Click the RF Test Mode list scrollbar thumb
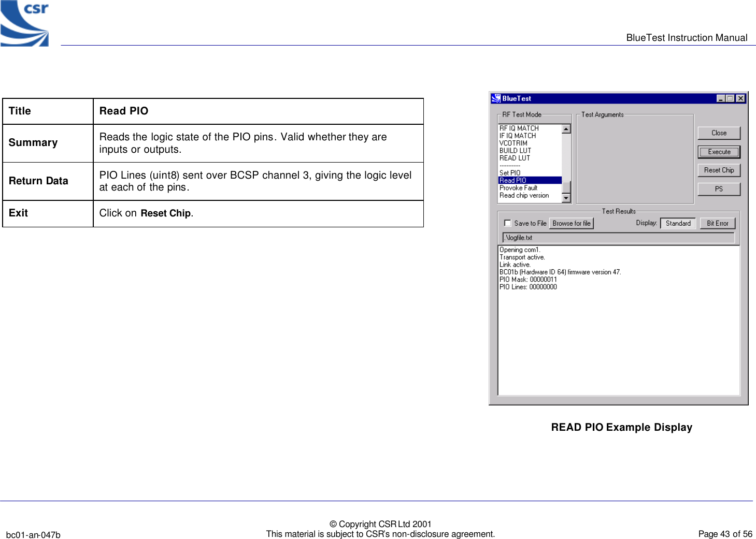 click(x=566, y=187)
